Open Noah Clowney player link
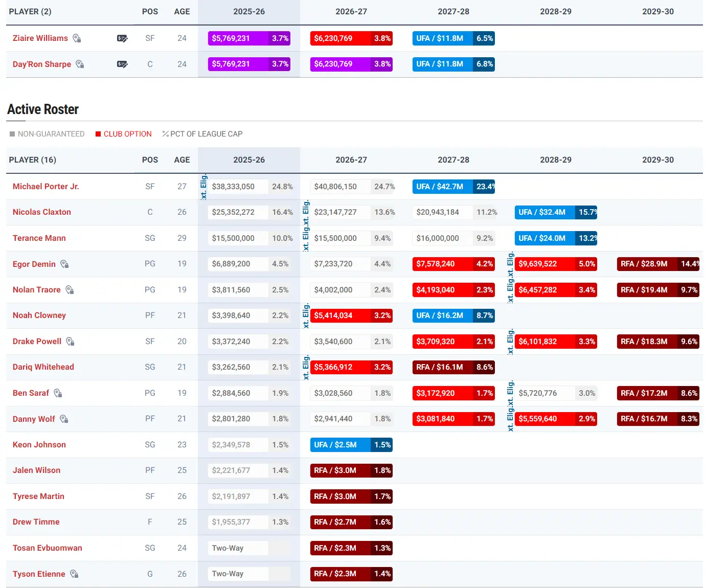Viewport: 705px width, 588px height. tap(39, 315)
